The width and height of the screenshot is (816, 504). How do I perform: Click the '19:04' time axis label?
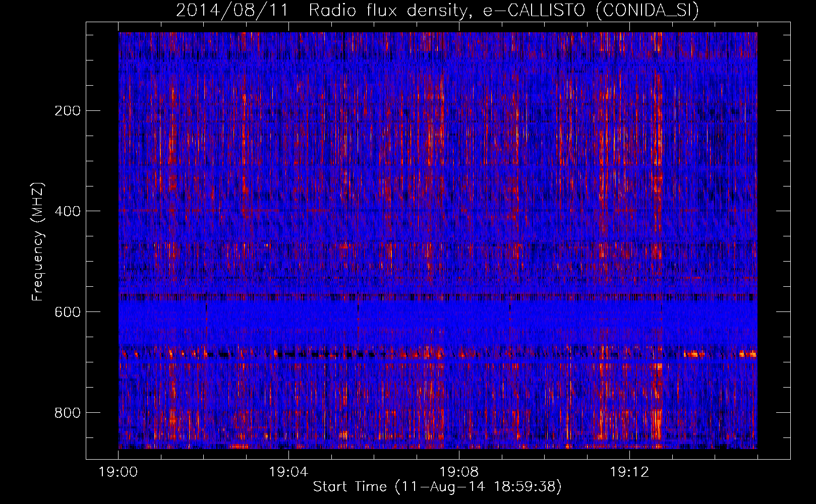coord(288,472)
